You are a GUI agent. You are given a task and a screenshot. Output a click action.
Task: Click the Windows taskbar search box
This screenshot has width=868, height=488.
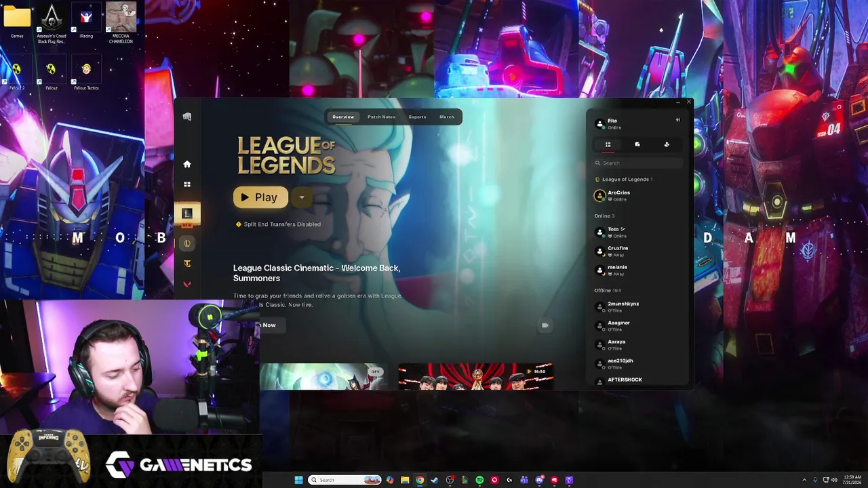pos(345,480)
